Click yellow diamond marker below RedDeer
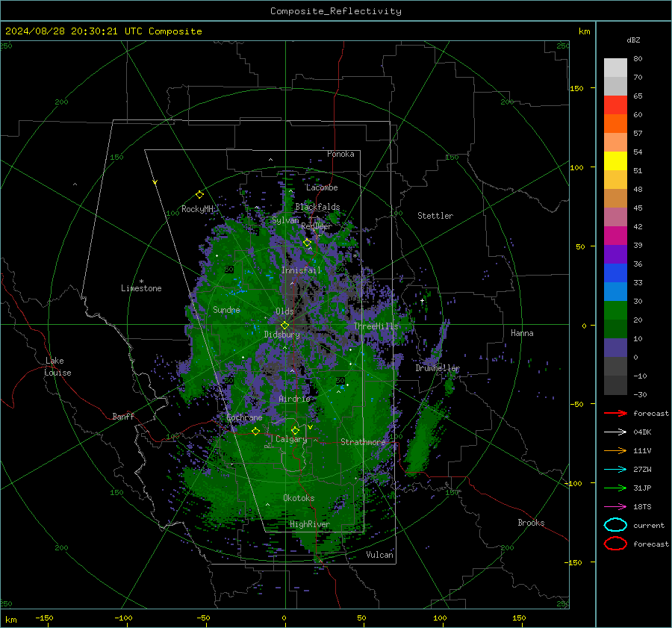The width and height of the screenshot is (672, 628). [x=307, y=243]
